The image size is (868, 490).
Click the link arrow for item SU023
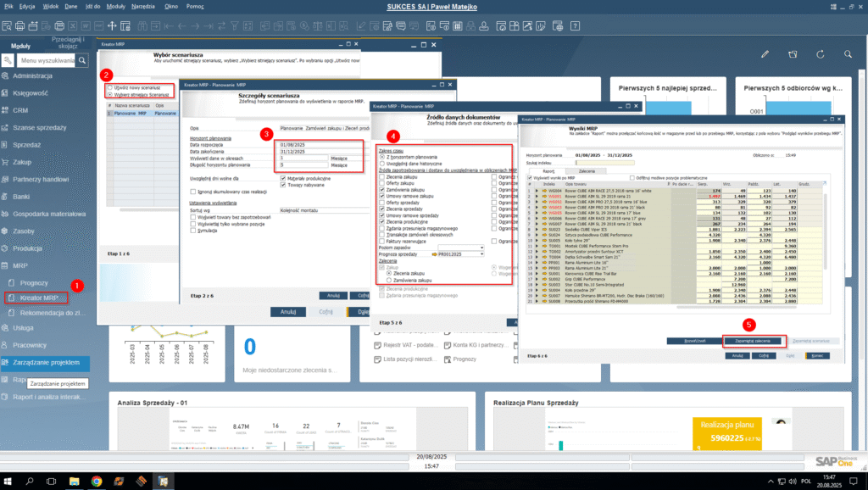click(544, 229)
